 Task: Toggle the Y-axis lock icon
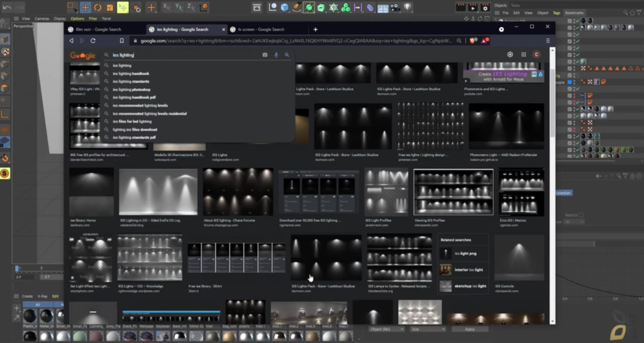pyautogui.click(x=179, y=7)
